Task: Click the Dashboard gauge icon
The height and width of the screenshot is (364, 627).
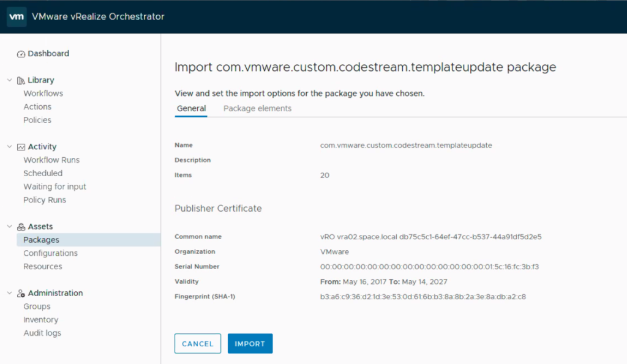Action: (21, 54)
